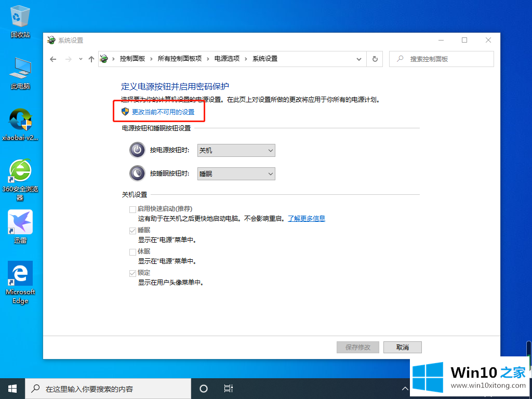Click the up-one-level arrow in navigation
Image resolution: width=532 pixels, height=399 pixels.
91,59
